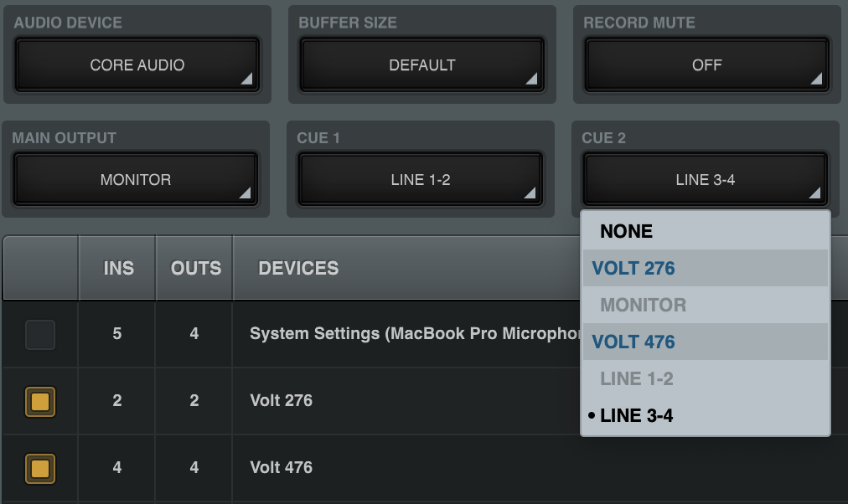Disable the Volt 476 device checkbox

coord(39,469)
